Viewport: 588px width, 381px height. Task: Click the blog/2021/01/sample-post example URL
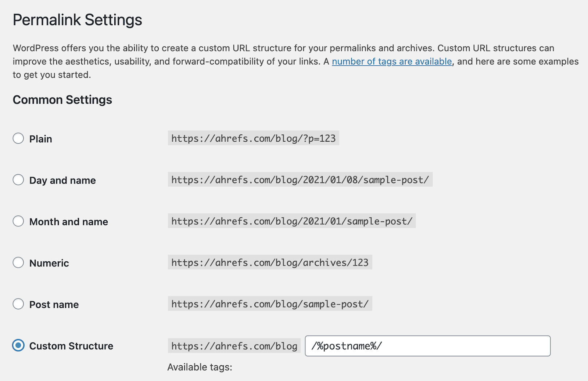point(292,221)
